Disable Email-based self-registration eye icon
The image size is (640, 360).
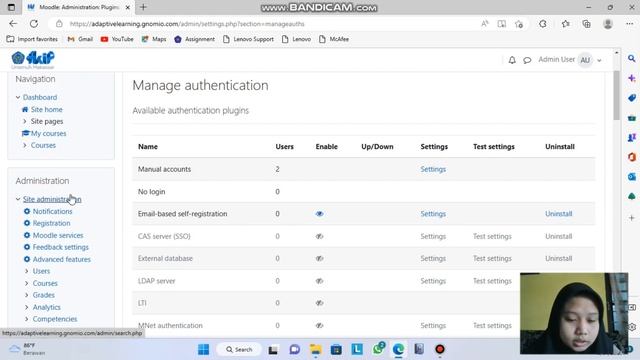(x=319, y=214)
